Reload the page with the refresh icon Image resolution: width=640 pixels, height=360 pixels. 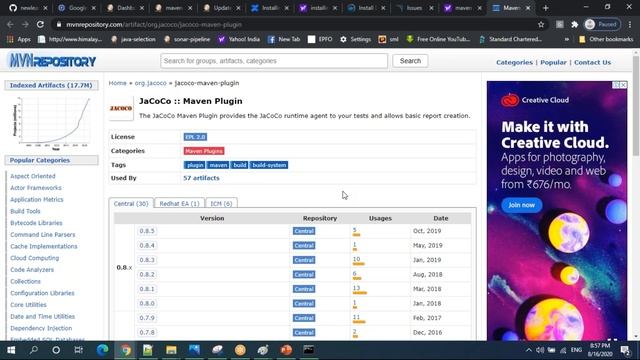pyautogui.click(x=40, y=24)
